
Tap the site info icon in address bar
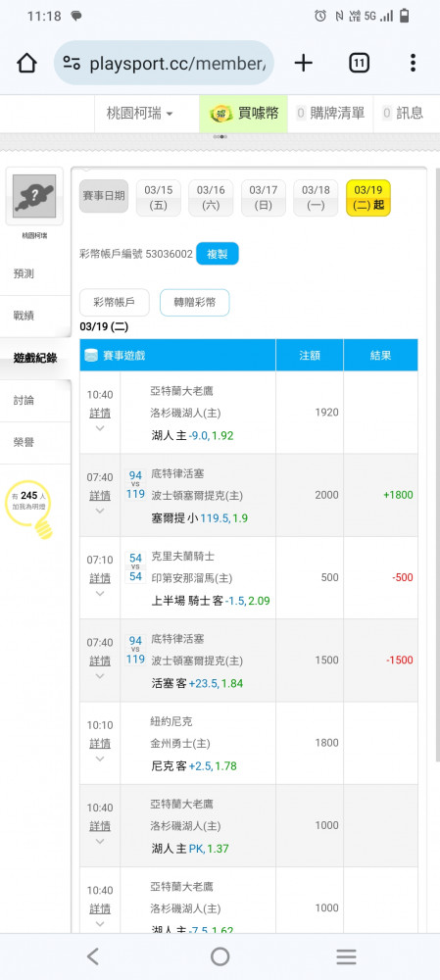coord(72,63)
